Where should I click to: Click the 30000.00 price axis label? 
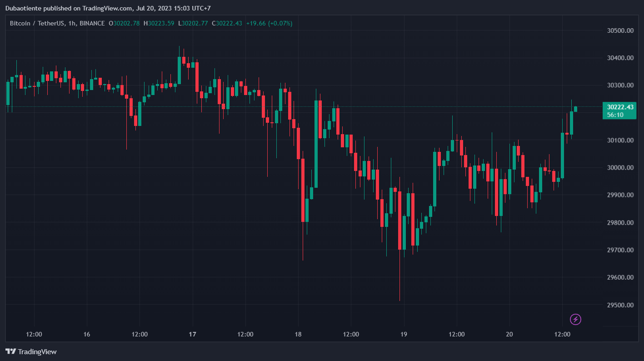point(620,168)
